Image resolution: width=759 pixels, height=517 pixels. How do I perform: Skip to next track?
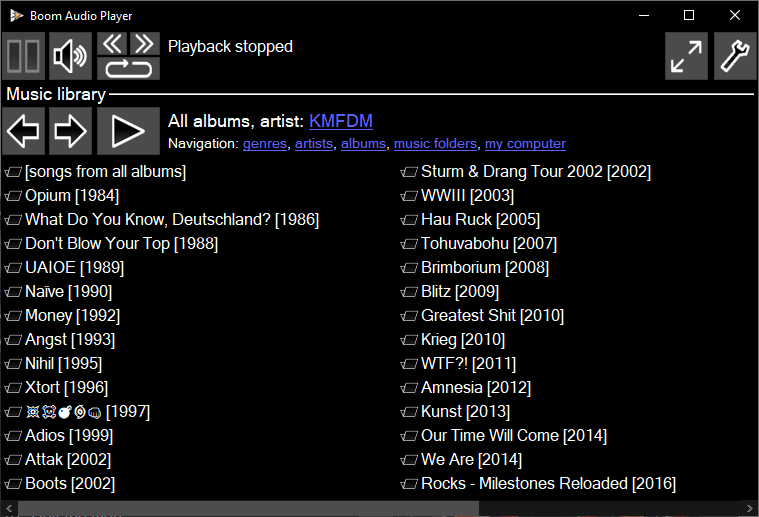click(144, 43)
